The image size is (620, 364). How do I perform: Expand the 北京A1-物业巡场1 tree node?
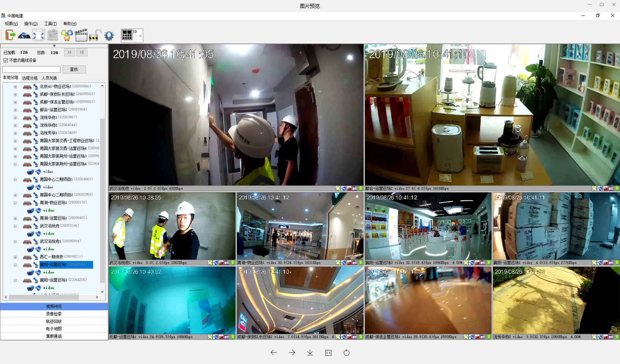(16, 86)
